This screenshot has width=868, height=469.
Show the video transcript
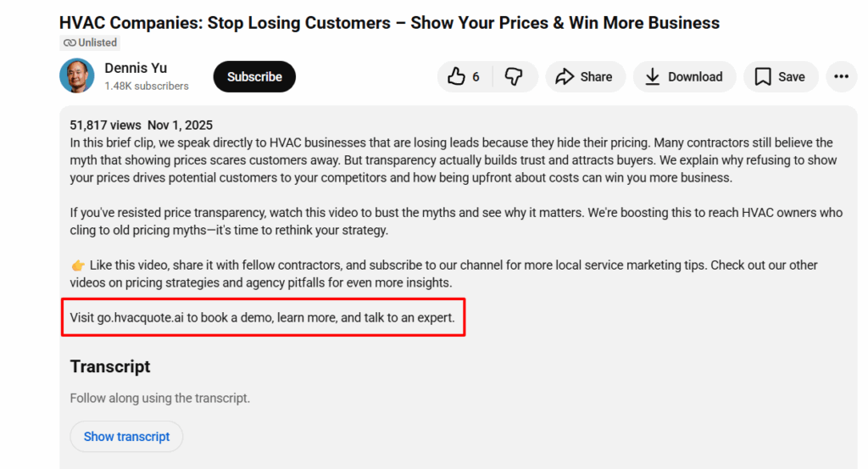pos(126,437)
